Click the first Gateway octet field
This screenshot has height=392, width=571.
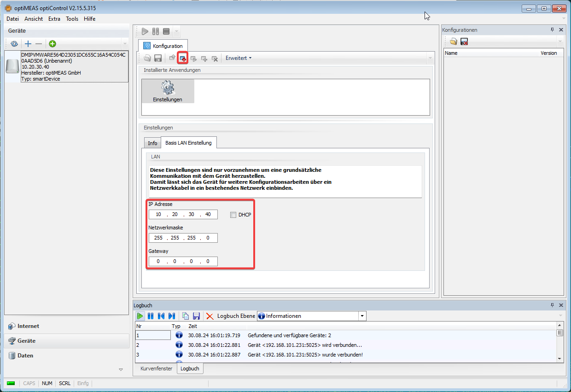[x=158, y=262]
